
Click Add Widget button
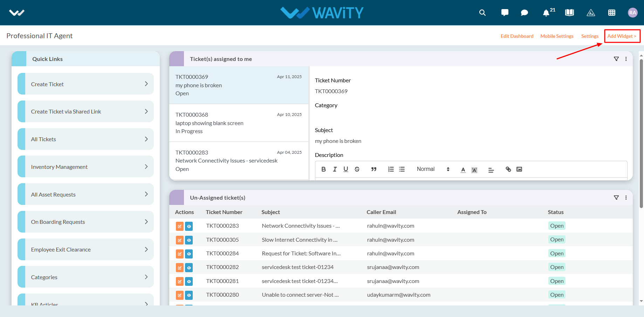coord(622,36)
